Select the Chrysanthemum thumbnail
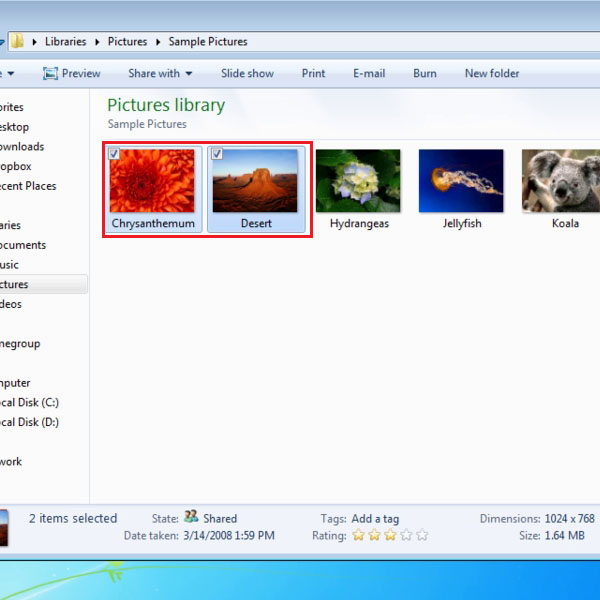Screen dimensions: 600x600 (152, 181)
